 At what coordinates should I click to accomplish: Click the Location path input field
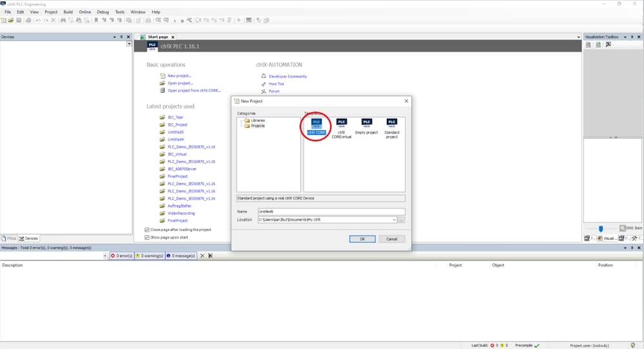tap(327, 220)
